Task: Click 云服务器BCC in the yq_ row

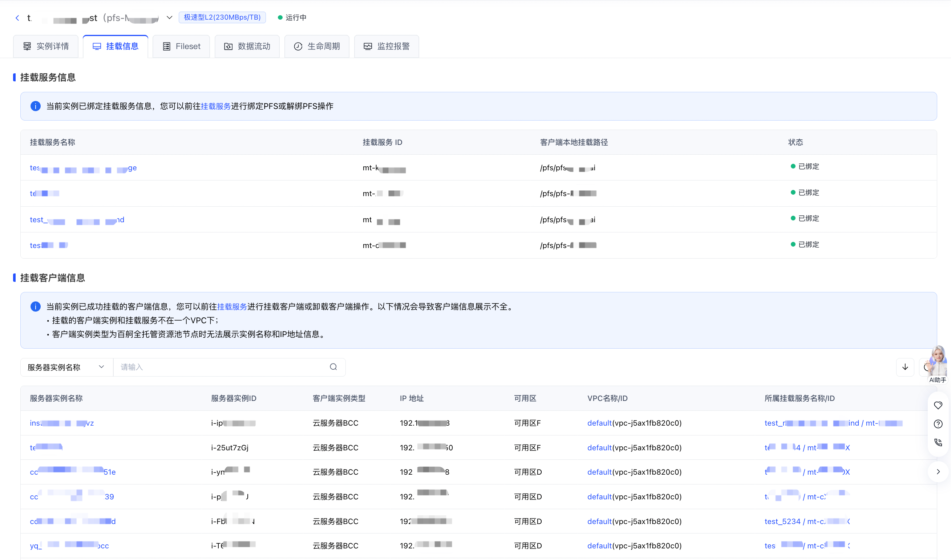Action: [335, 546]
